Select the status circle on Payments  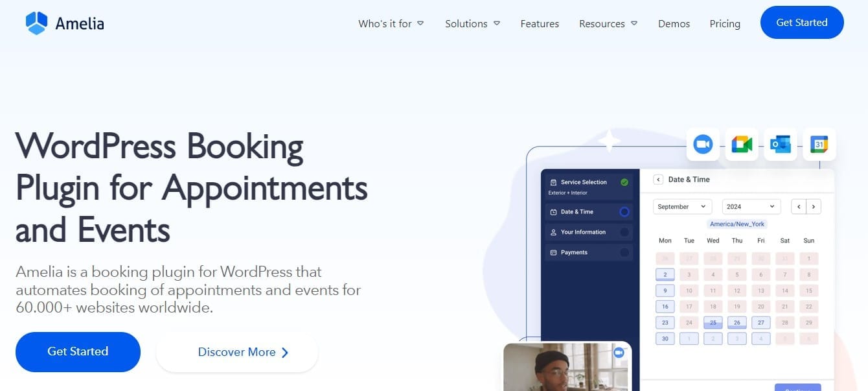point(624,252)
